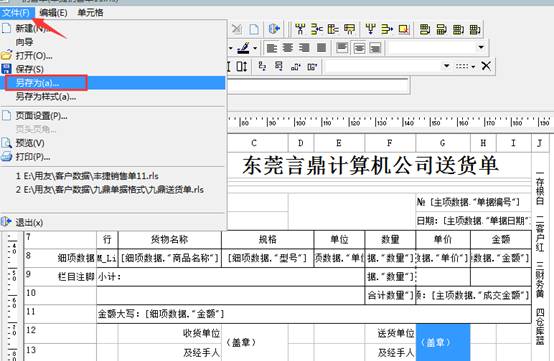Align cell content to top
Image resolution: width=554 pixels, height=361 pixels.
click(x=342, y=48)
